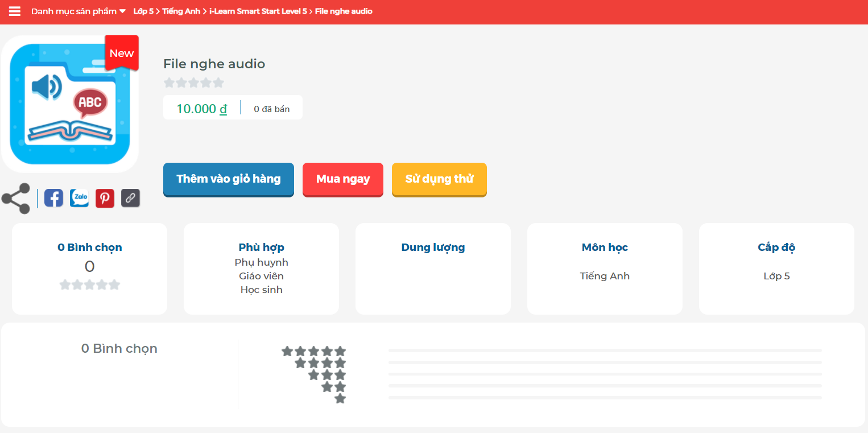Click the File nghe audio breadcrumb
Viewport: 868px width, 433px height.
tap(344, 11)
